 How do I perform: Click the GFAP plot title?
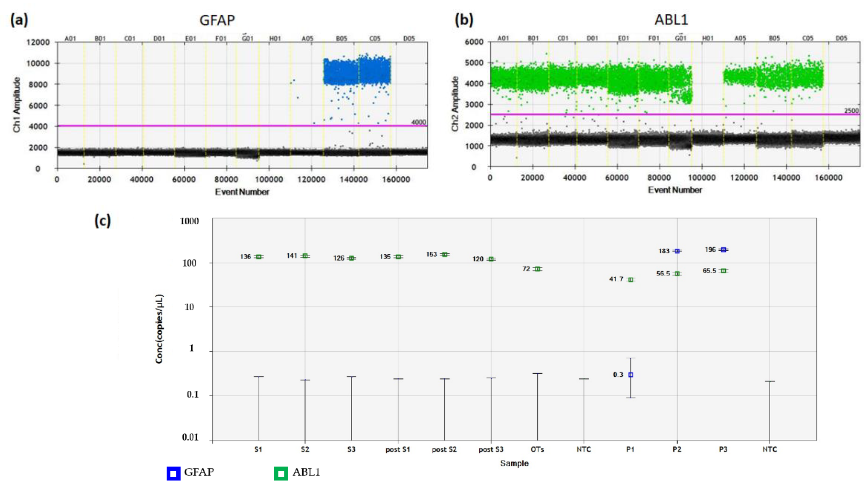click(217, 20)
